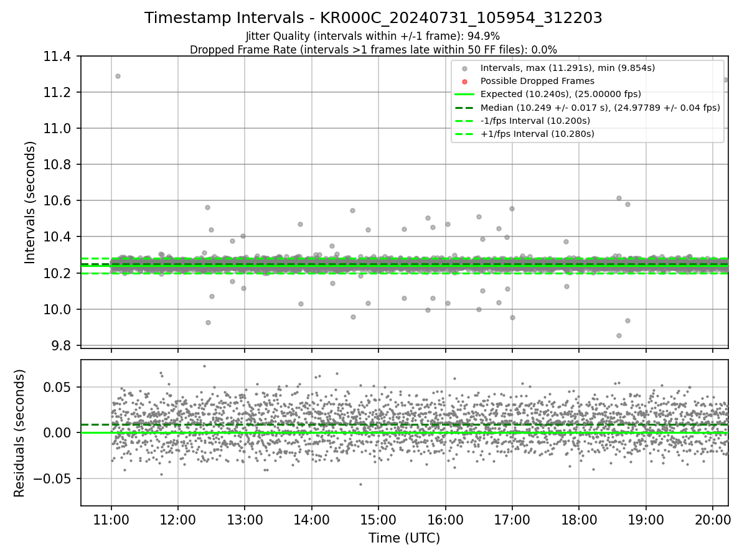Viewport: 747px width, 560px height.
Task: Click the '20:00' x-axis tick label
Action: coord(713,520)
